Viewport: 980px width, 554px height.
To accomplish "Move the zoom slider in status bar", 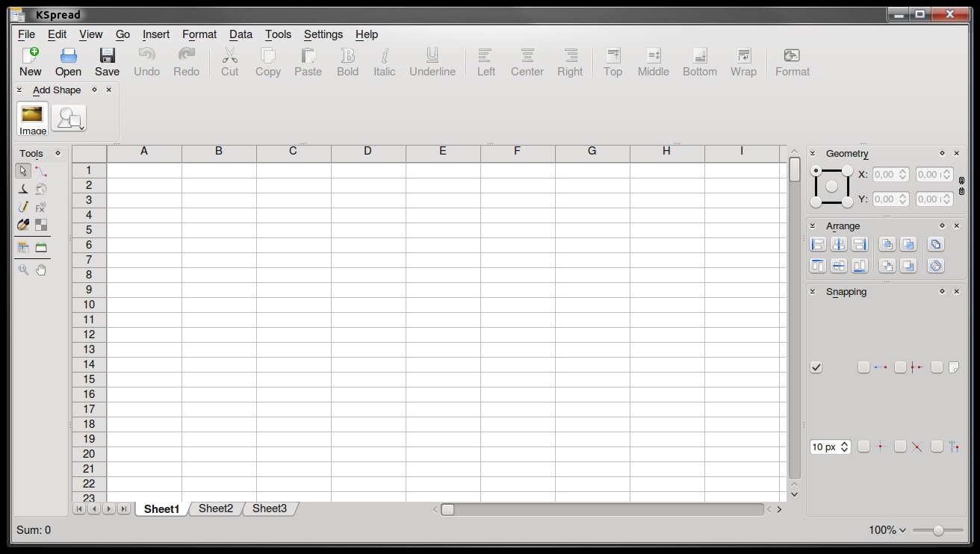I will 937,530.
